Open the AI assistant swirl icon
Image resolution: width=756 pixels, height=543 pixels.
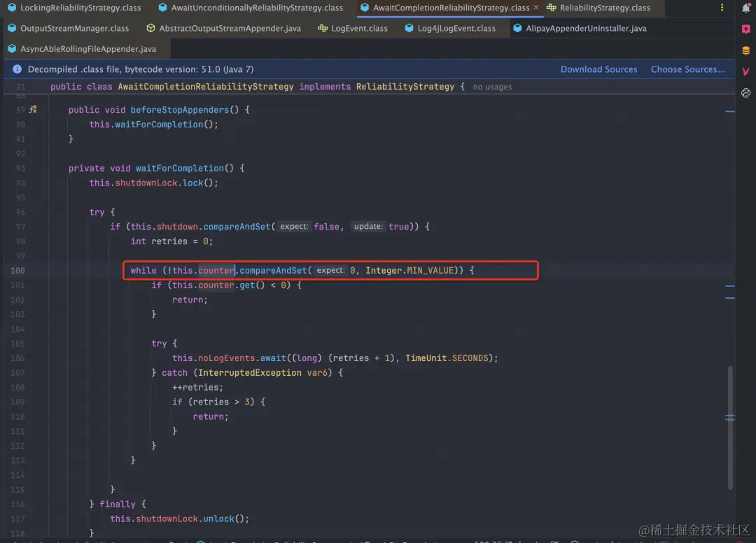pyautogui.click(x=746, y=93)
